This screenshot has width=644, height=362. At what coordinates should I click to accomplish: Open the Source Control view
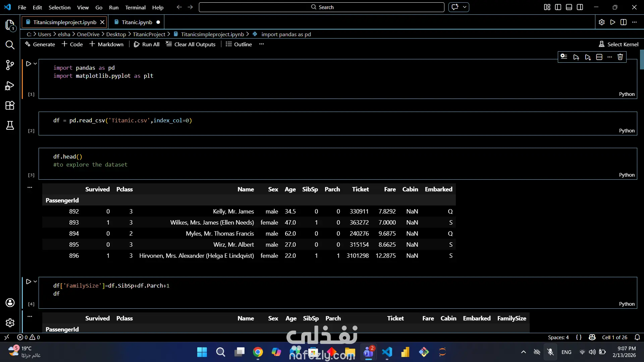10,65
